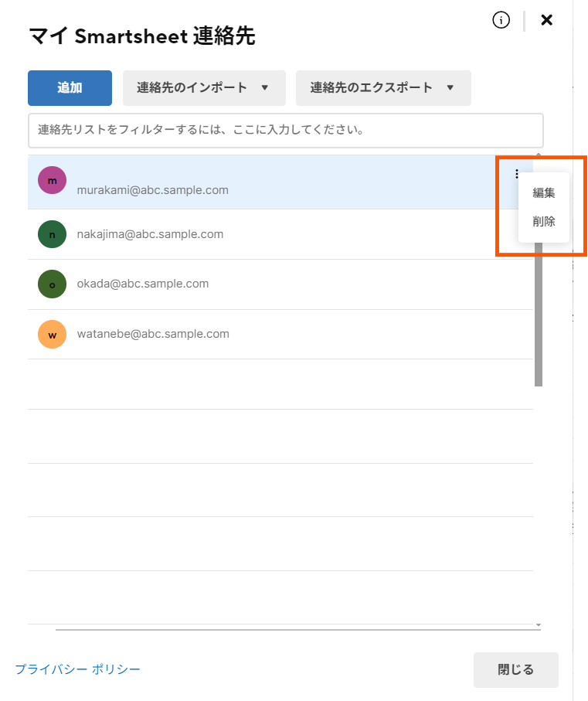
Task: Choose 編集 from the context menu
Action: pyautogui.click(x=544, y=193)
